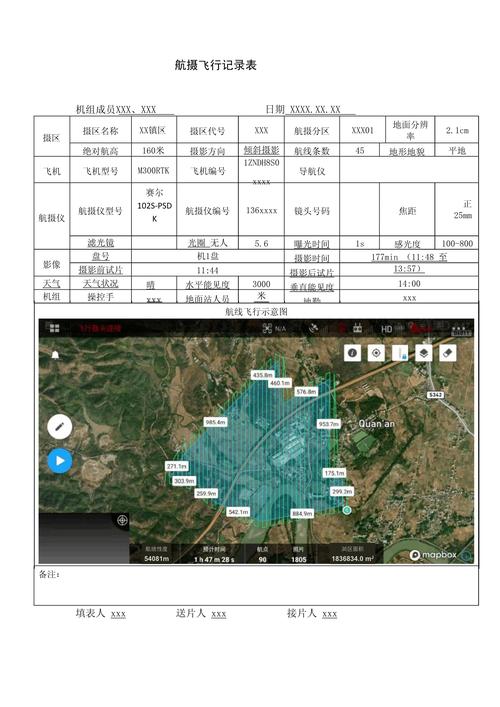The image size is (500, 707).
Task: Click the 航摄飞行记录表 title
Action: tap(216, 65)
